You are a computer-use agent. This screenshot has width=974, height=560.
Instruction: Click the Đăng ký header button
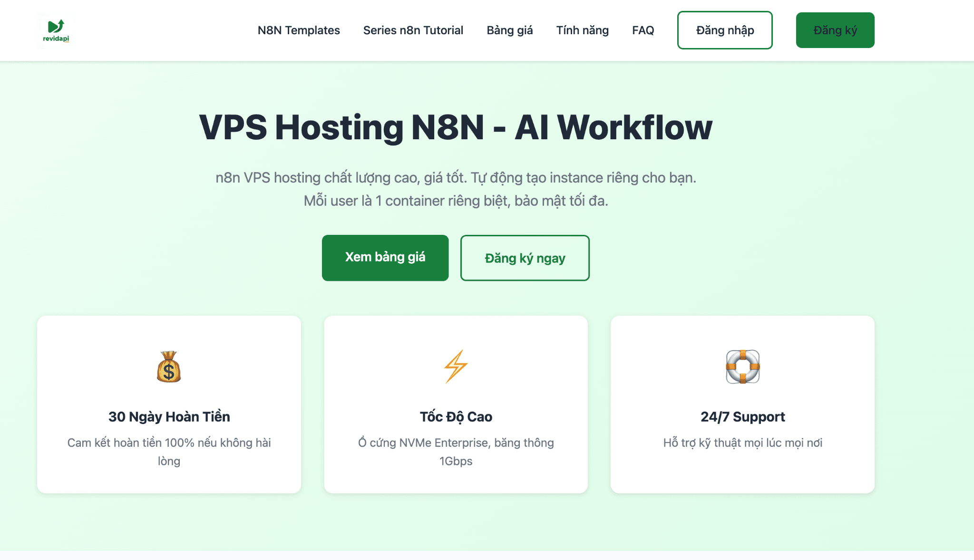coord(835,30)
